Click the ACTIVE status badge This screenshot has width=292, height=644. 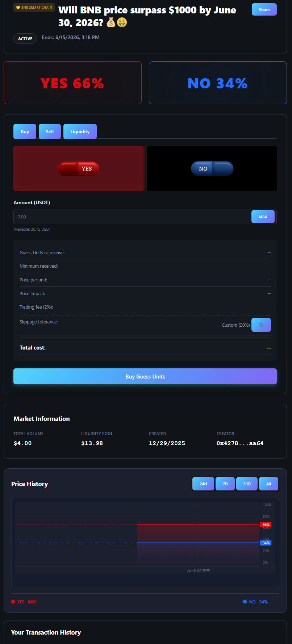[25, 38]
